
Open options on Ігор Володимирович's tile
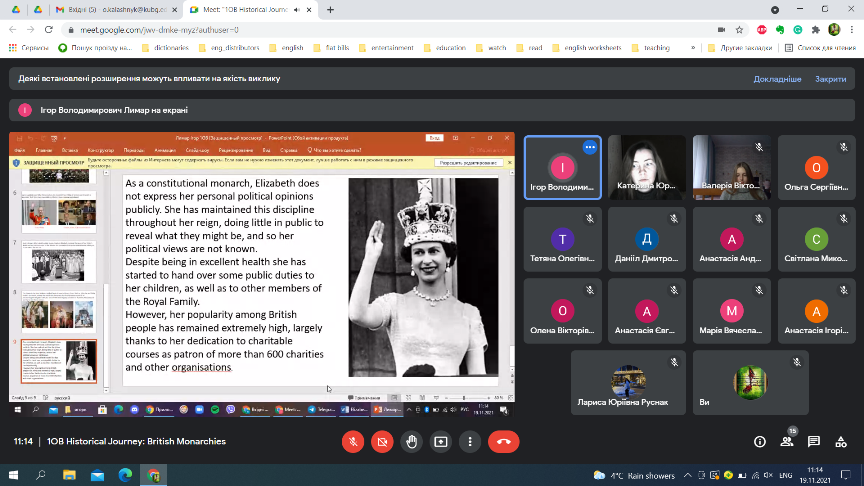point(589,147)
